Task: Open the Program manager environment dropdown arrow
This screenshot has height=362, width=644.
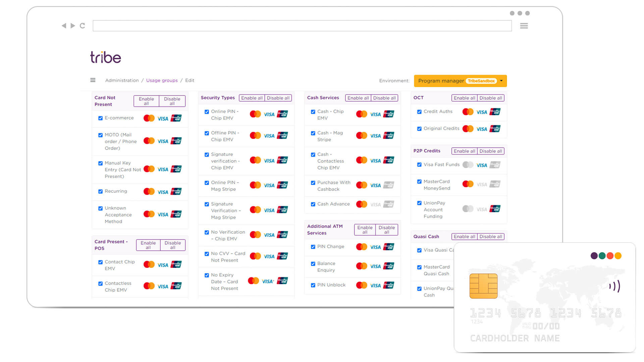Action: tap(501, 81)
